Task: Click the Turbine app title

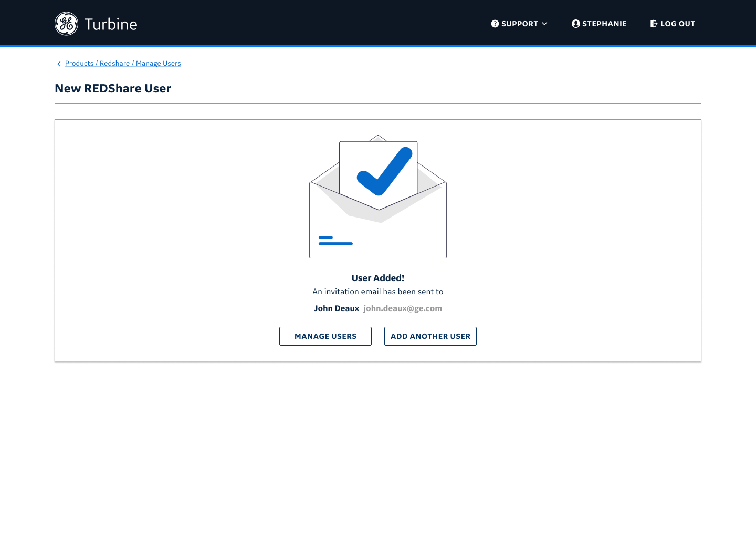Action: pyautogui.click(x=111, y=24)
